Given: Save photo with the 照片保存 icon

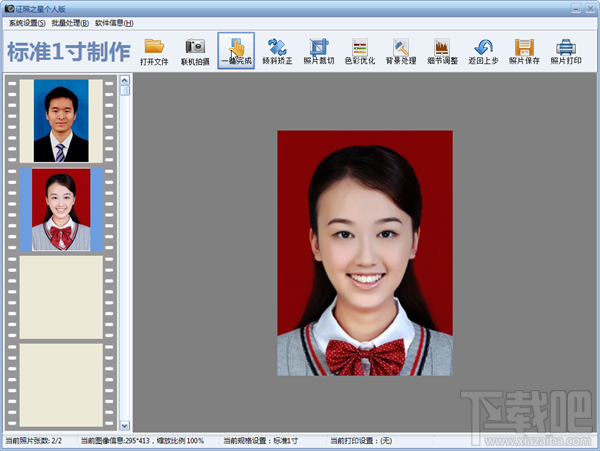Looking at the screenshot, I should coord(524,51).
